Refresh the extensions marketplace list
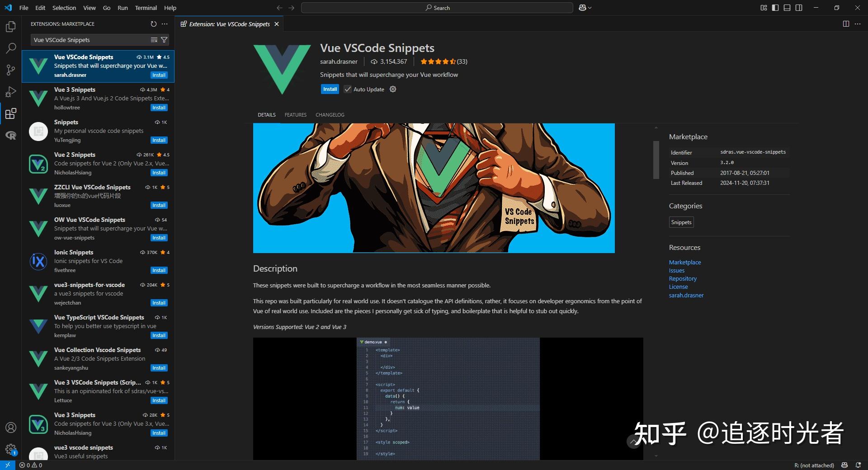Viewport: 868px width, 470px height. click(x=153, y=24)
